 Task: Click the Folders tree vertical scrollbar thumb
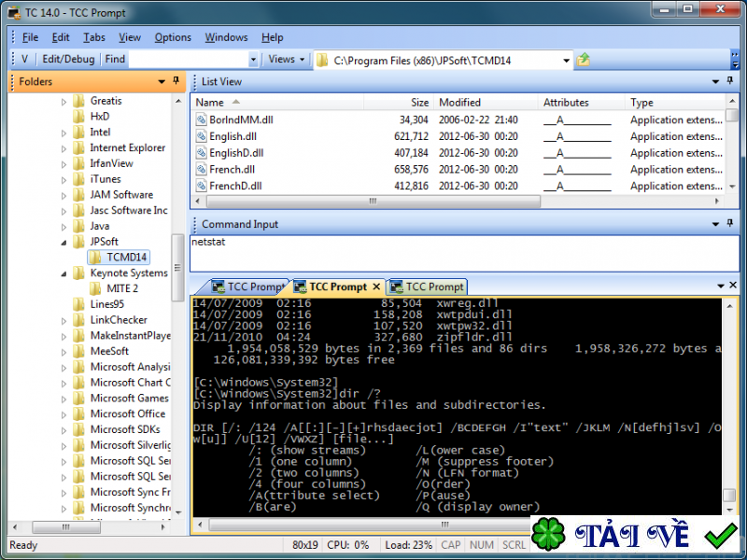177,268
